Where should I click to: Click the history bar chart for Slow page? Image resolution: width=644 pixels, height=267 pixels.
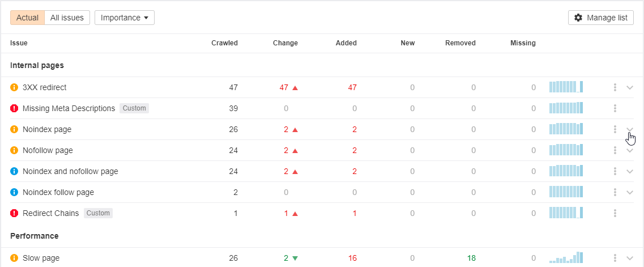click(x=566, y=257)
